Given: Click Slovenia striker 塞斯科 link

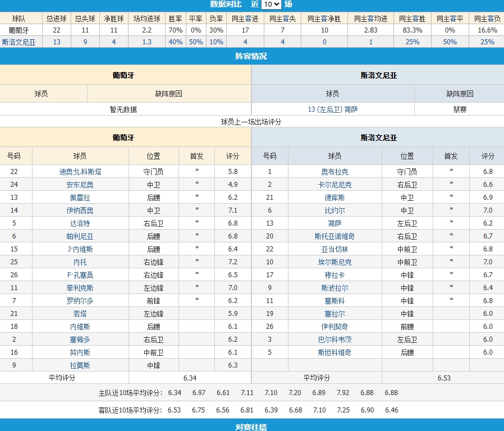Looking at the screenshot, I should click(x=335, y=301).
